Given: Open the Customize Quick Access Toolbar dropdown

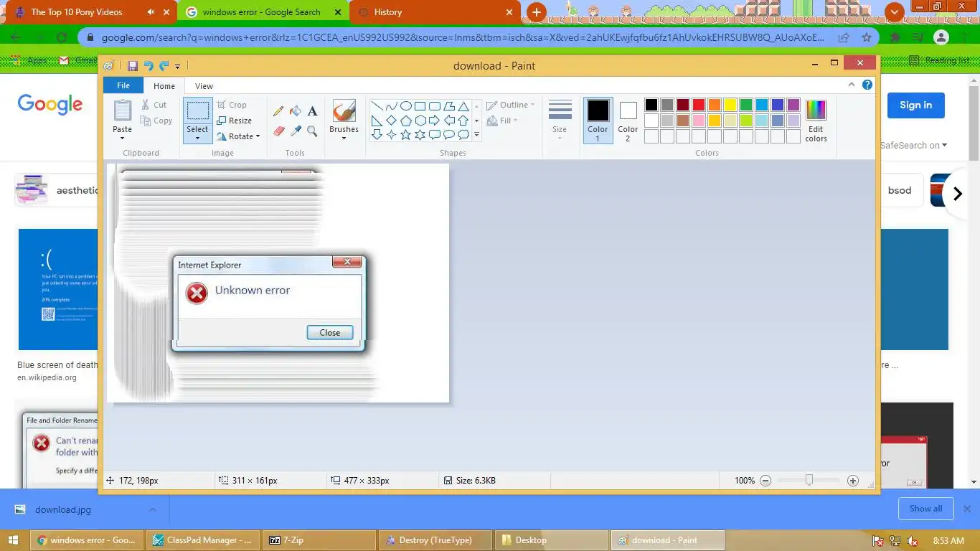Looking at the screenshot, I should (177, 67).
